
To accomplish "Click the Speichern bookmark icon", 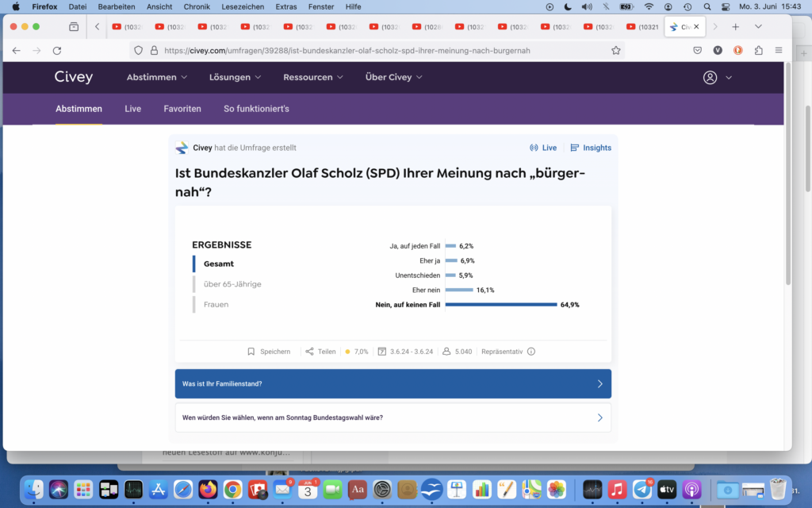I will pyautogui.click(x=251, y=352).
